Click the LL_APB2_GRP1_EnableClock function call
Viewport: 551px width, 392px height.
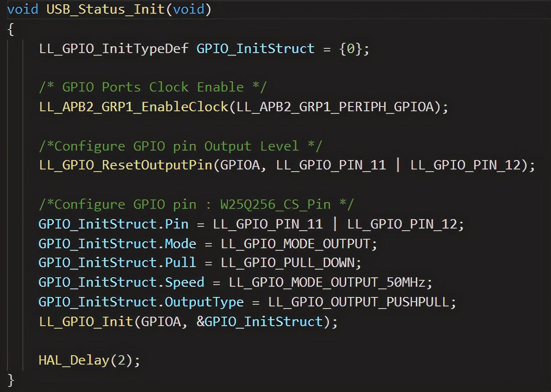coord(133,107)
